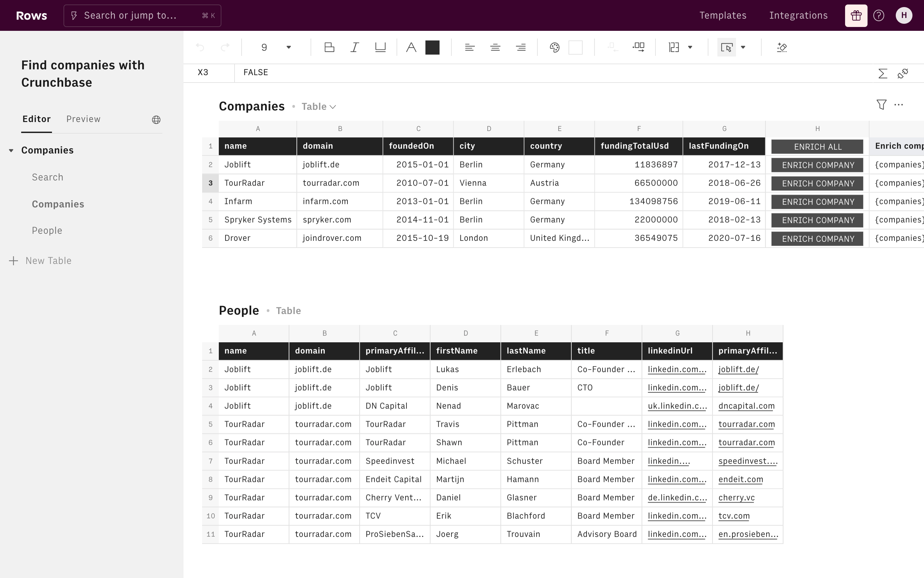Open cherry.vc link in People table
The width and height of the screenshot is (924, 578).
click(737, 498)
